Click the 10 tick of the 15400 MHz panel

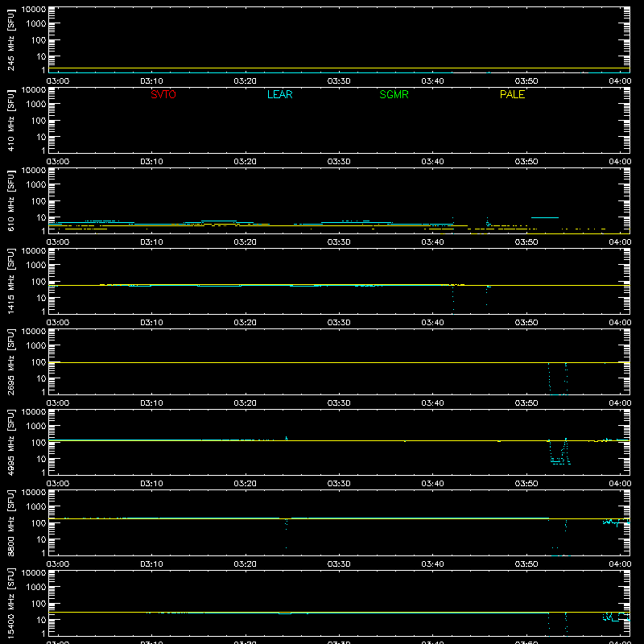[41, 620]
